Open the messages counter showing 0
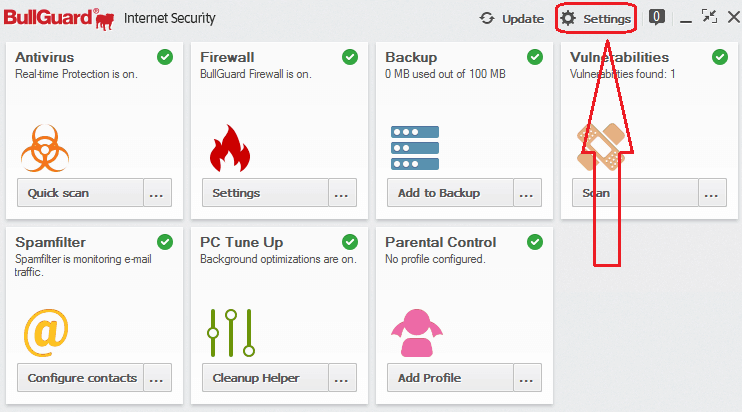Screen dimensions: 742x412 (656, 18)
